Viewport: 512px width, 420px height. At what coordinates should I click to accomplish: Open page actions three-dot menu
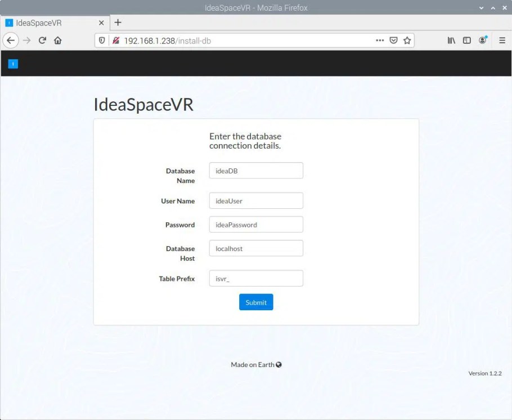tap(380, 41)
